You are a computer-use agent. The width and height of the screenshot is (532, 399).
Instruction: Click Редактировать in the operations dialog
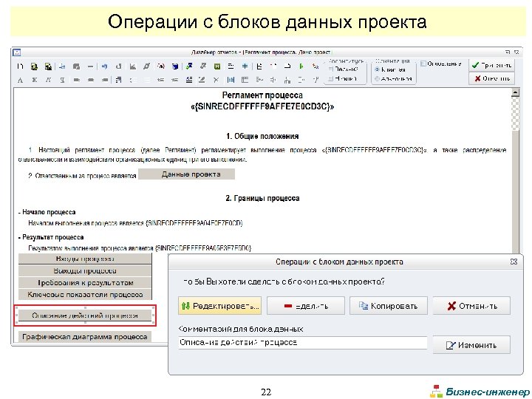(219, 306)
